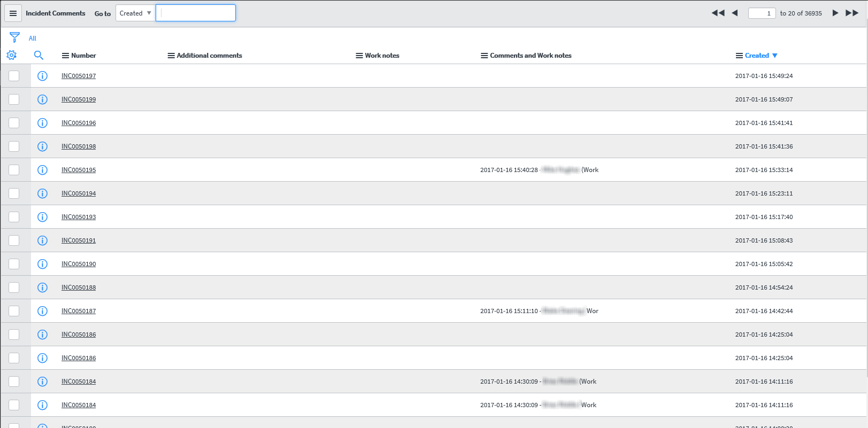This screenshot has width=868, height=428.
Task: Go to the first page of results
Action: (718, 13)
